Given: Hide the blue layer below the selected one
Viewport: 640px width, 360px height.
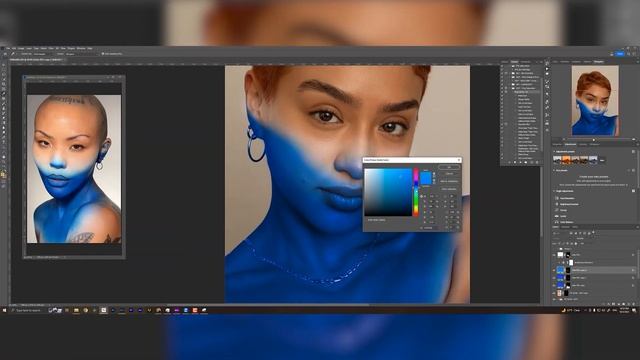Looking at the screenshot, I should coord(554,278).
